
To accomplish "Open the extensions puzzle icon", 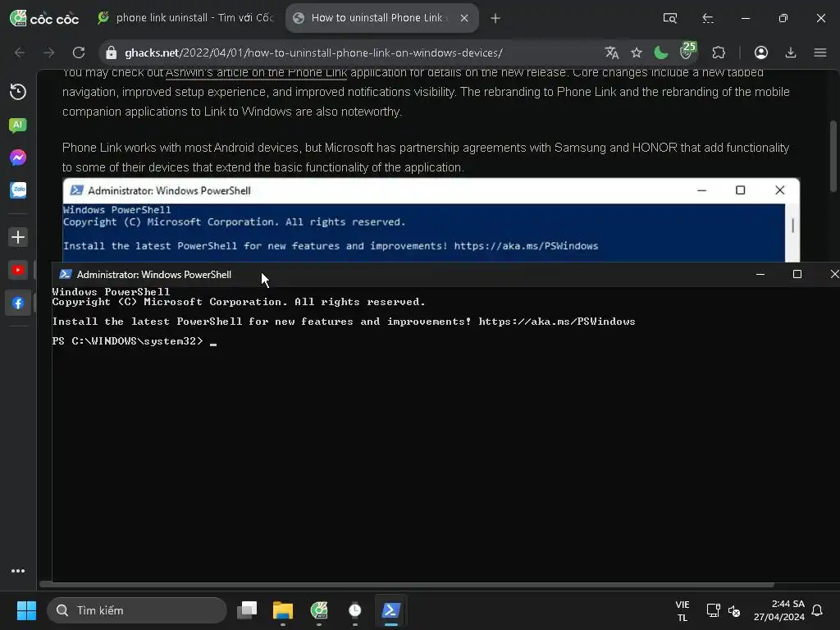I will 719,52.
